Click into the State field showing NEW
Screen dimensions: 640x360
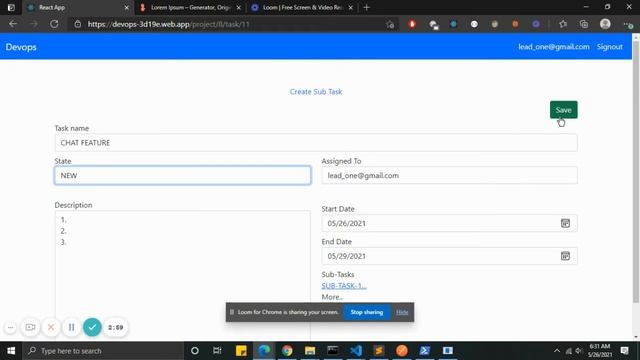click(x=183, y=176)
